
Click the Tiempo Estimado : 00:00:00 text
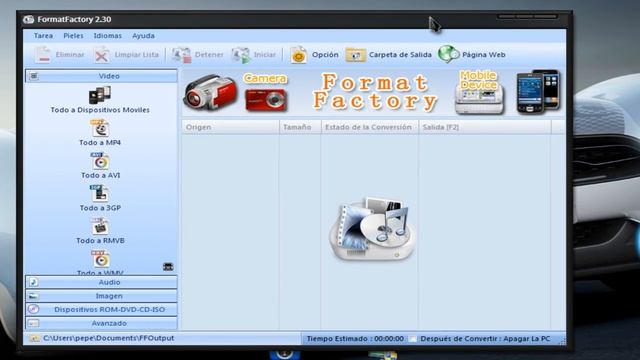click(x=355, y=339)
